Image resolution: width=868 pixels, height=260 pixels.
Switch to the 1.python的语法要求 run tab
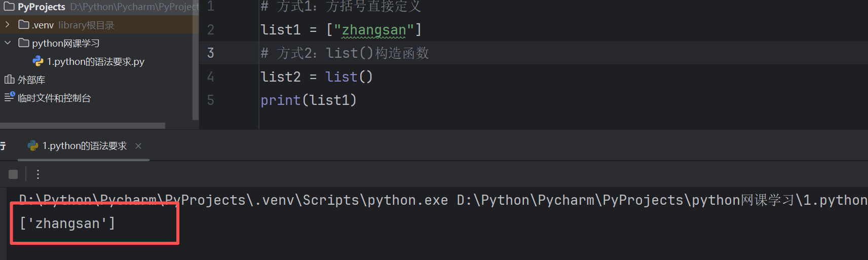coord(84,146)
